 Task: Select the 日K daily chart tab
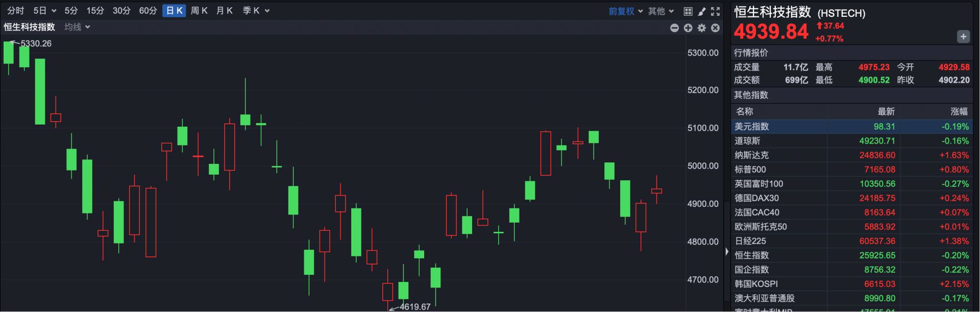click(174, 11)
